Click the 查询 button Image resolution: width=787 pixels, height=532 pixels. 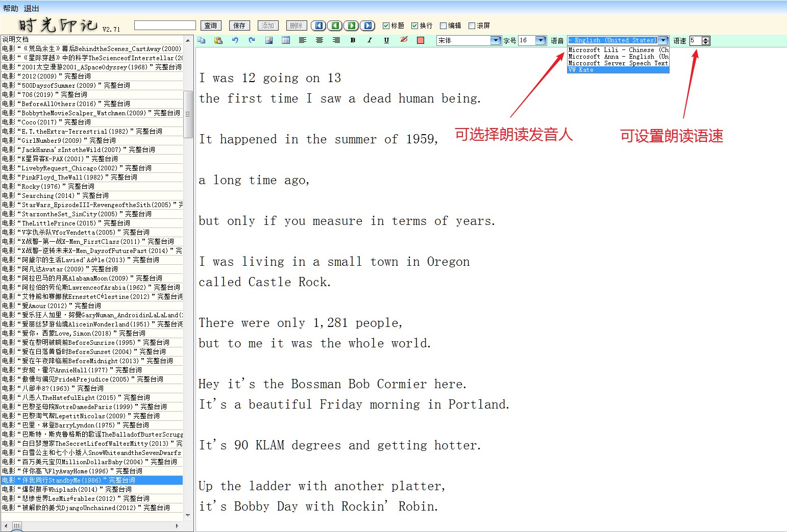210,26
